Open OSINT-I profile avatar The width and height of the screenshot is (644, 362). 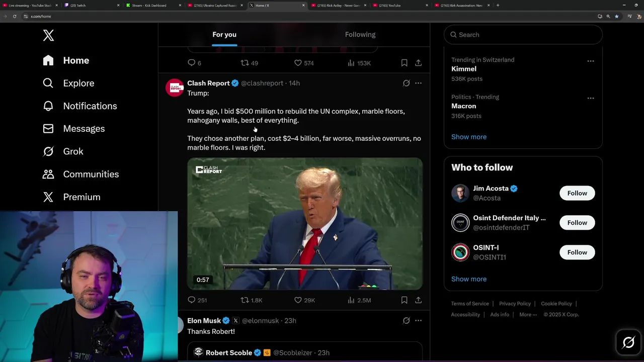(460, 252)
